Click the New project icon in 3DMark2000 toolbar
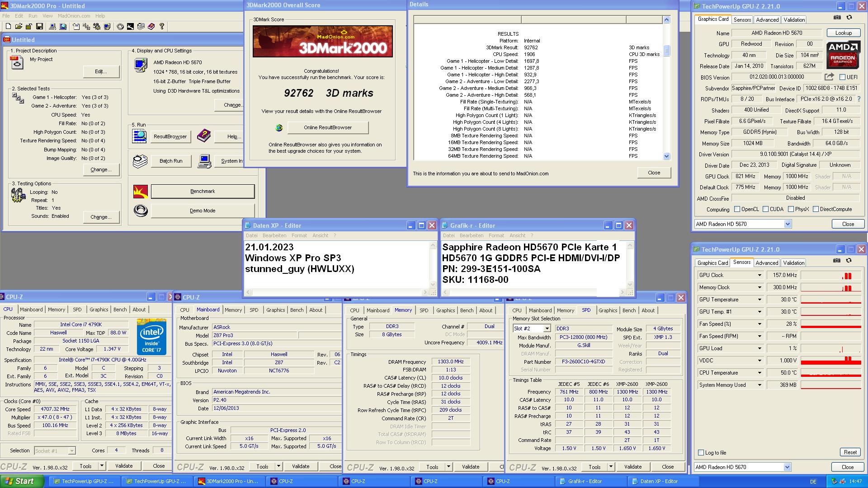The height and width of the screenshot is (488, 868). (x=8, y=27)
